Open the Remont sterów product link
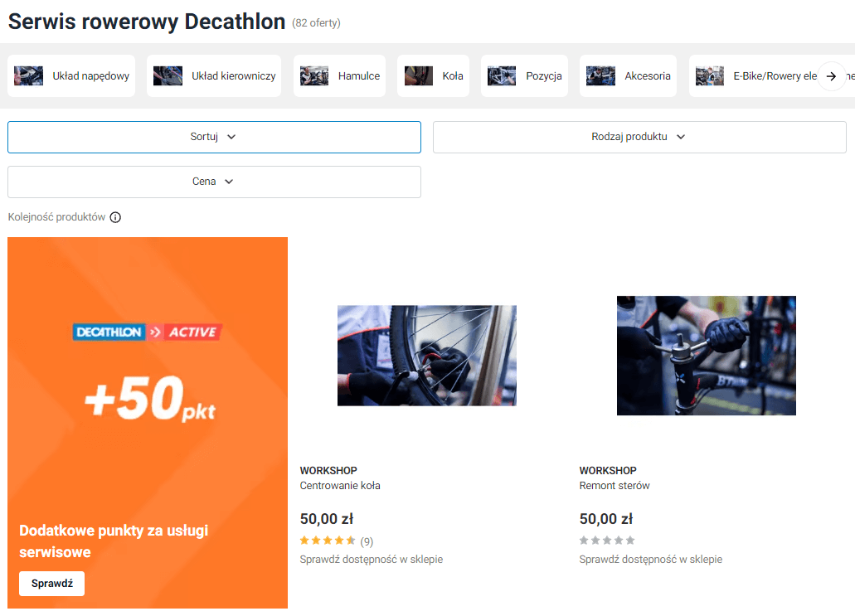855x616 pixels. pyautogui.click(x=614, y=485)
